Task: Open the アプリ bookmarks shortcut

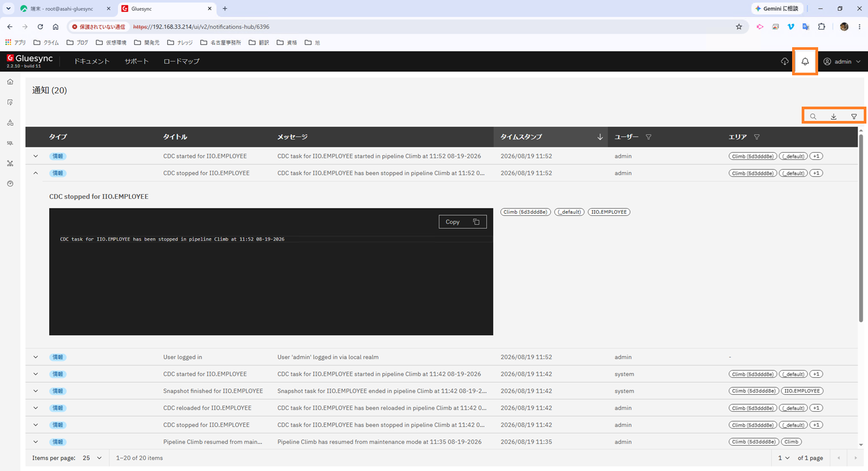Action: pos(15,42)
